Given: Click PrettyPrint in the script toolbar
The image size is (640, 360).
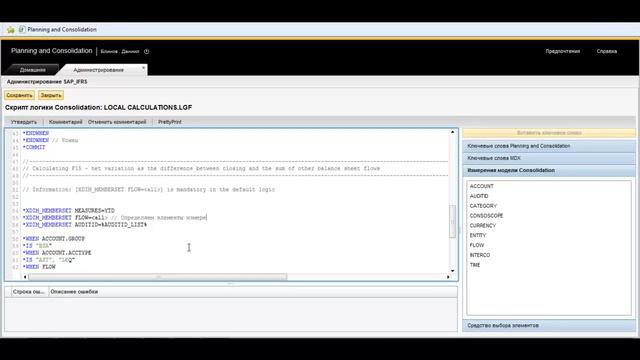Looking at the screenshot, I should point(170,122).
